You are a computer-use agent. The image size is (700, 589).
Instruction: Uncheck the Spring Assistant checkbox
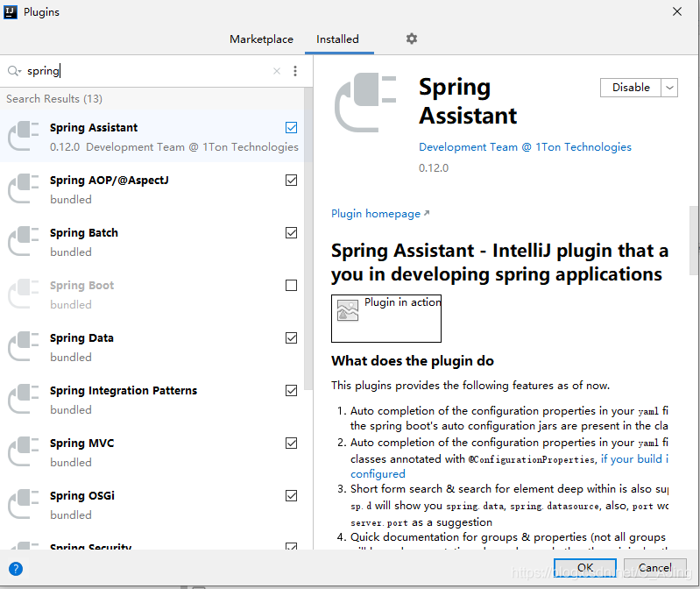[x=291, y=128]
